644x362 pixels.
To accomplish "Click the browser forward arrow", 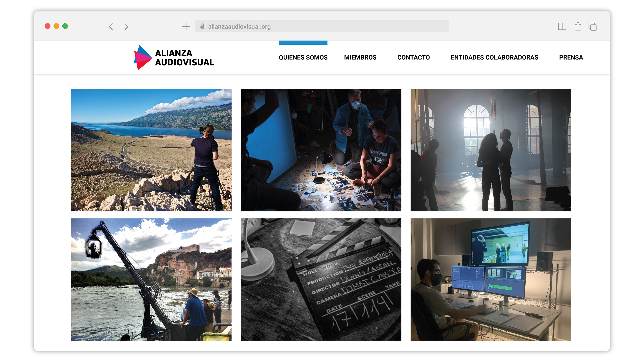I will click(x=126, y=26).
